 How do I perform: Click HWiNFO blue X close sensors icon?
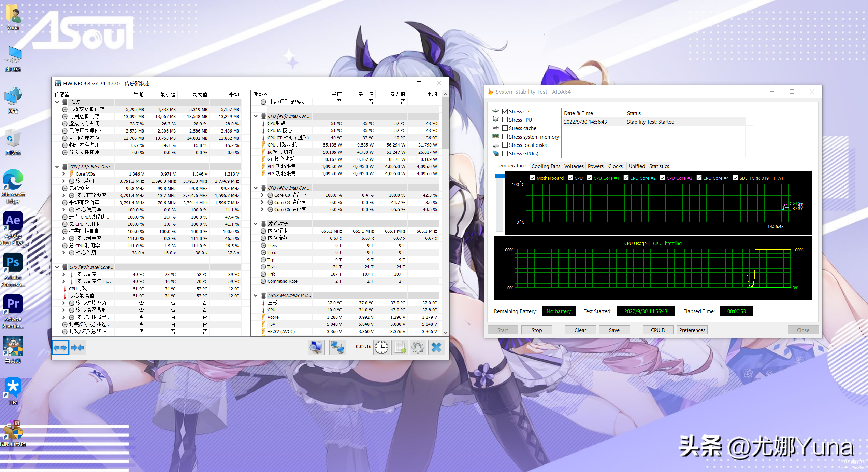(436, 348)
